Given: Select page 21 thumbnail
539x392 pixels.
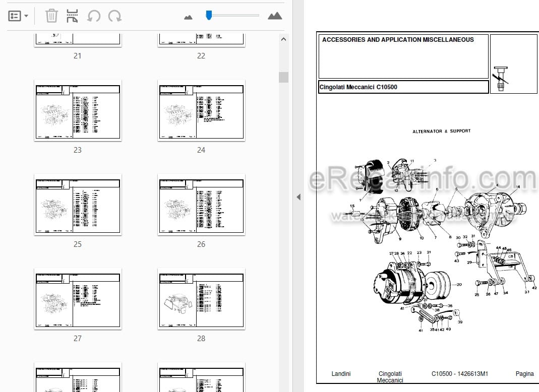Looking at the screenshot, I should pos(78,39).
